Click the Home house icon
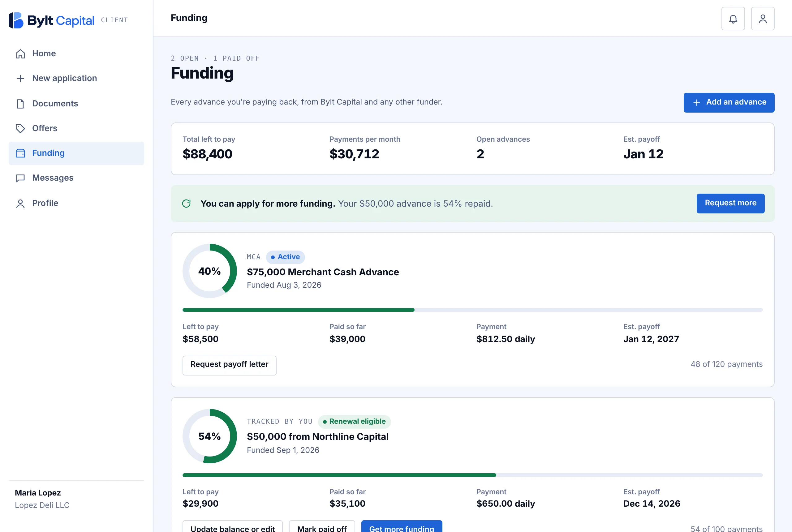Viewport: 792px width, 532px height. [x=20, y=54]
